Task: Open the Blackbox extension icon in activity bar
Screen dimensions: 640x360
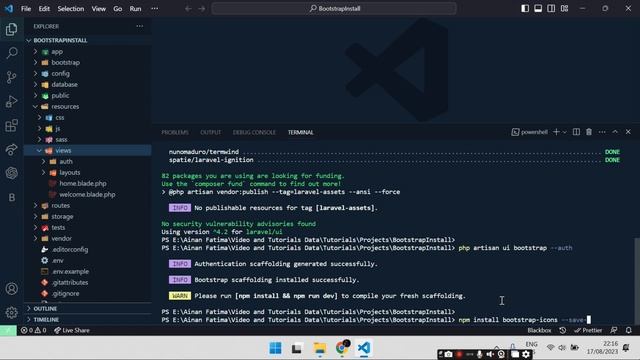Action: coord(11,197)
